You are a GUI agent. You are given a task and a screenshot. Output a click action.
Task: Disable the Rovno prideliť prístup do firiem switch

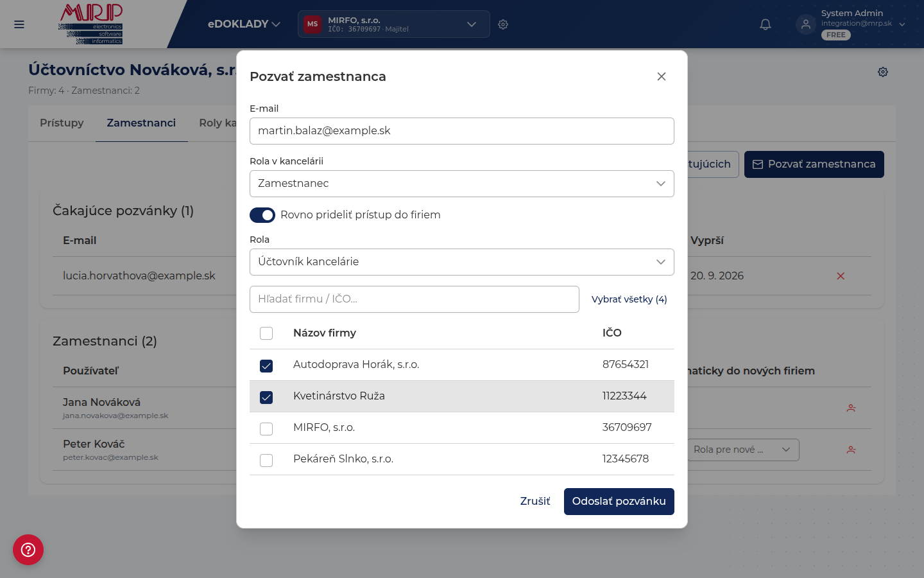point(262,215)
